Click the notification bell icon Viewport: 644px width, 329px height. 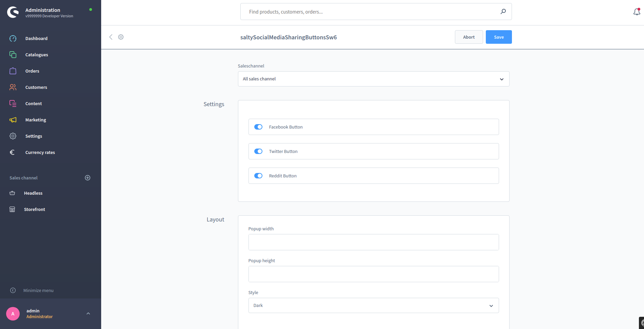tap(637, 12)
